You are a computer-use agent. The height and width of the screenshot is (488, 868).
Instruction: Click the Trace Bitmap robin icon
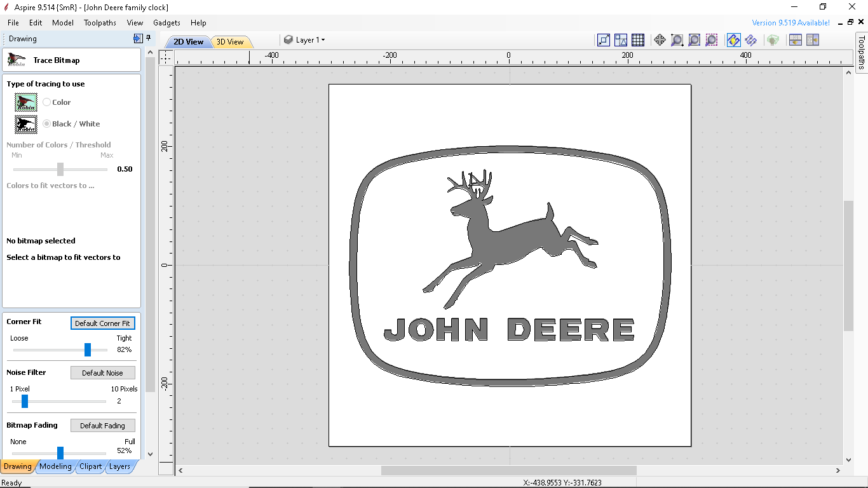[16, 60]
